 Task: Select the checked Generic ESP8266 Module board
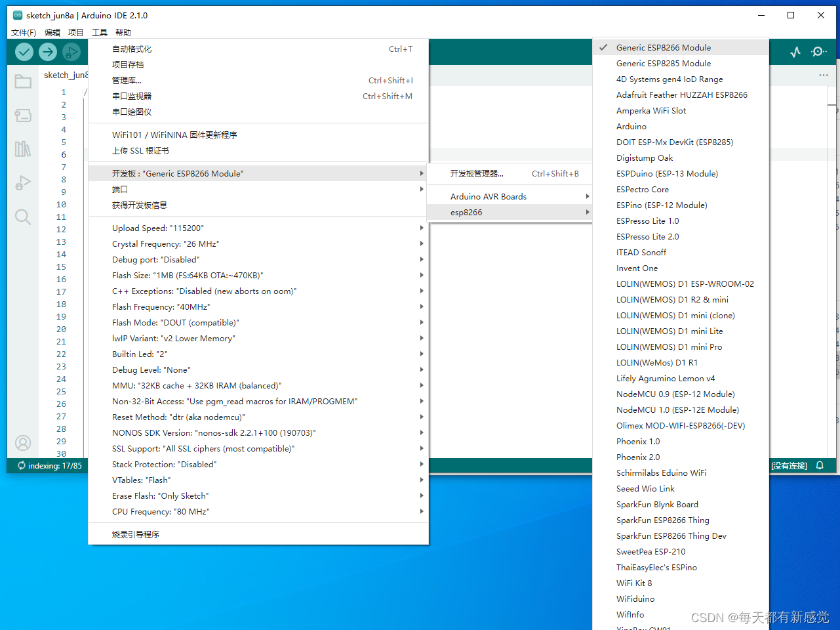tap(681, 47)
